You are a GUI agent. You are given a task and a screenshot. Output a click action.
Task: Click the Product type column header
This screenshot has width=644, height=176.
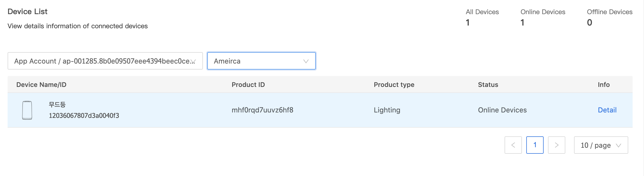pyautogui.click(x=394, y=85)
